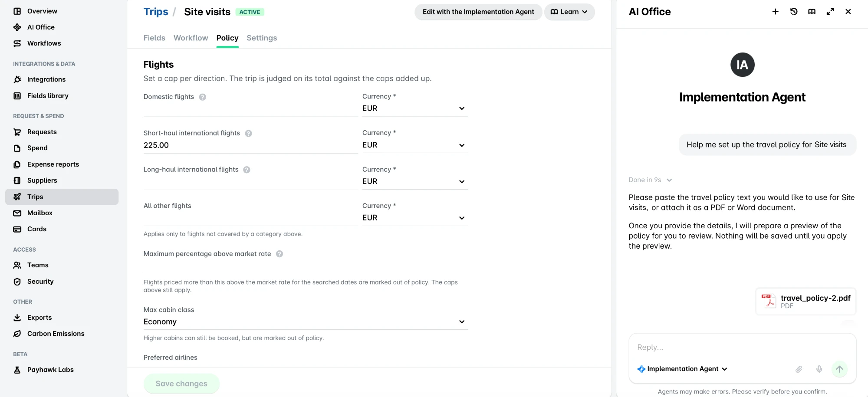Go back via the Trips breadcrumb link
The image size is (868, 397).
(x=156, y=12)
